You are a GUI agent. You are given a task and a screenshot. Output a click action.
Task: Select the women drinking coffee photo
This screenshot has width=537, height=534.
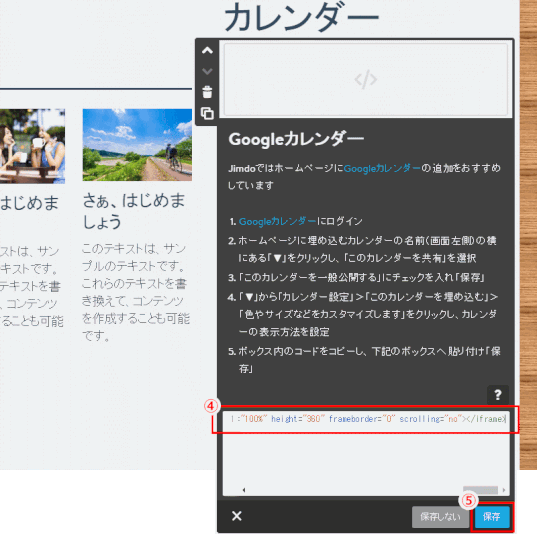click(x=32, y=146)
